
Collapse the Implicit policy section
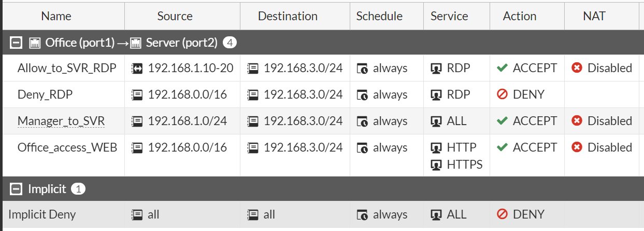pyautogui.click(x=17, y=189)
